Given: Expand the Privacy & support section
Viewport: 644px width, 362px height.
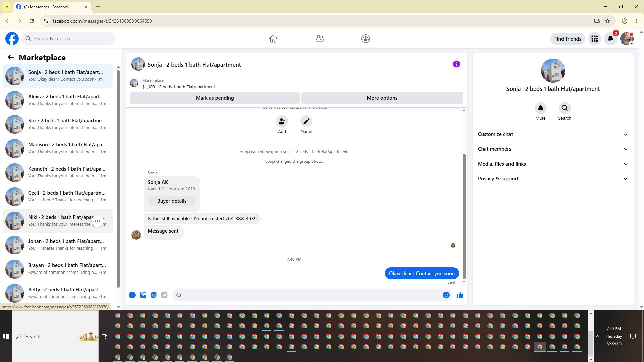Looking at the screenshot, I should coord(552,179).
